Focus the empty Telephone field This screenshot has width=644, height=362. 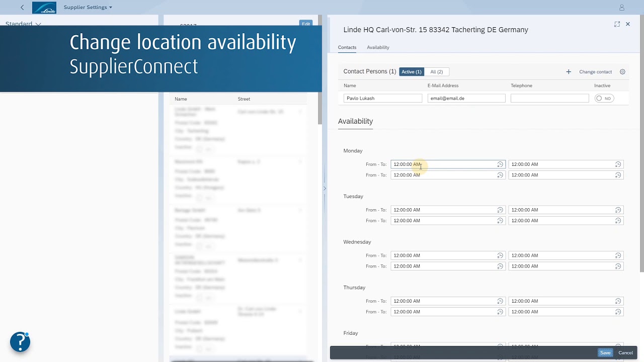549,99
